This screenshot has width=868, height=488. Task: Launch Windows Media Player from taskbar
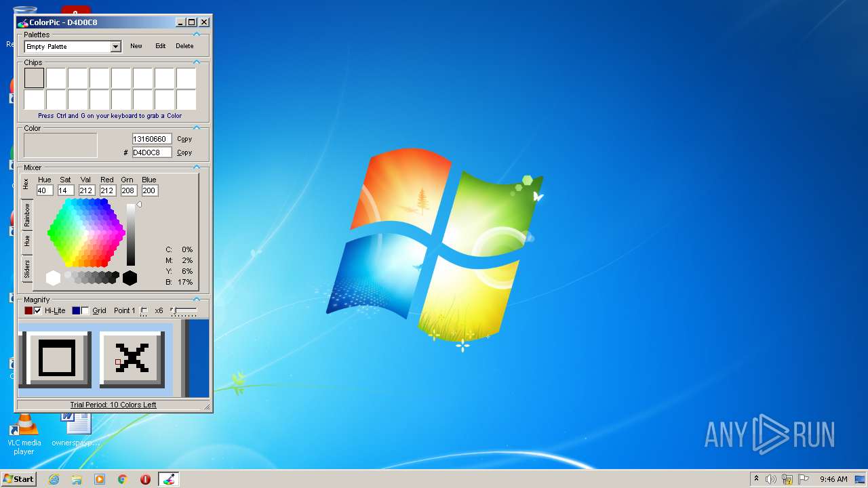(100, 479)
